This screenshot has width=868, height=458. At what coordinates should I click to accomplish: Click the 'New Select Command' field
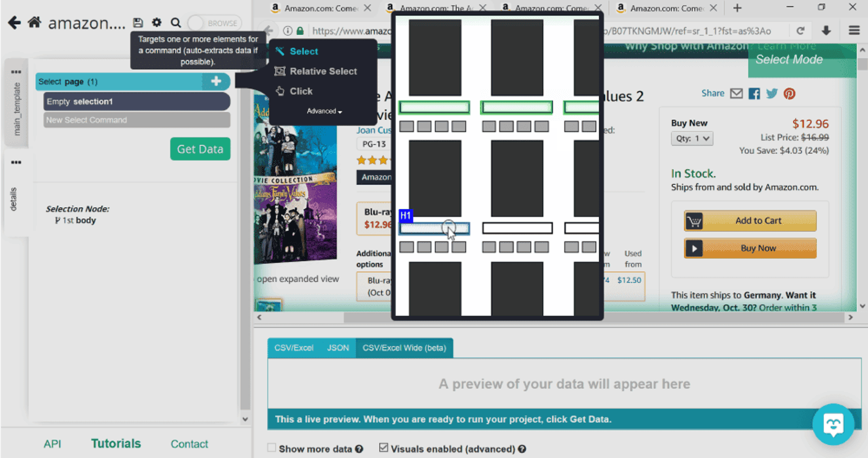pyautogui.click(x=137, y=120)
